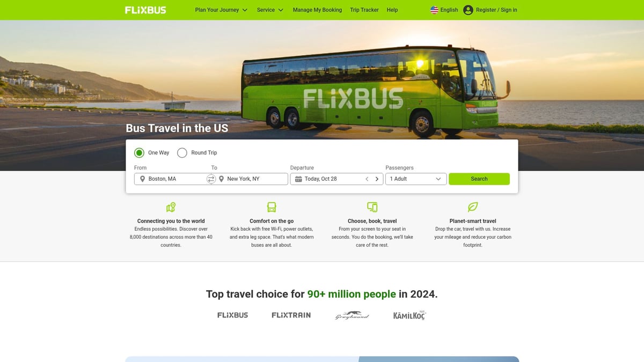Go to previous departure day arrow
The image size is (644, 362).
[367, 179]
